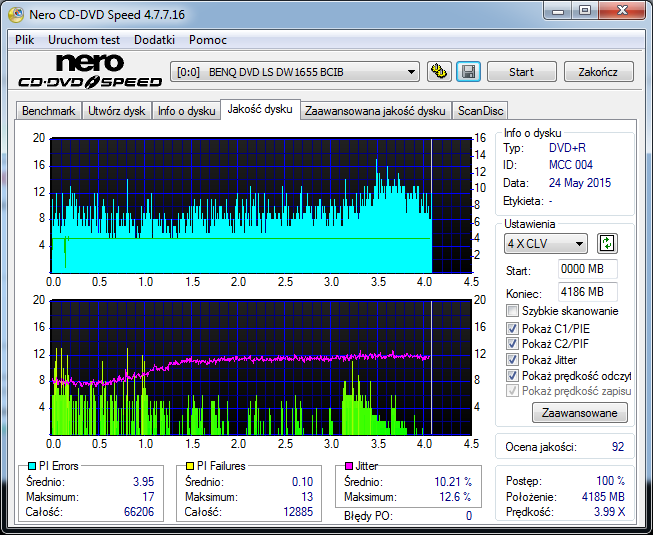Click the PI Errors upper graph

pyautogui.click(x=261, y=206)
